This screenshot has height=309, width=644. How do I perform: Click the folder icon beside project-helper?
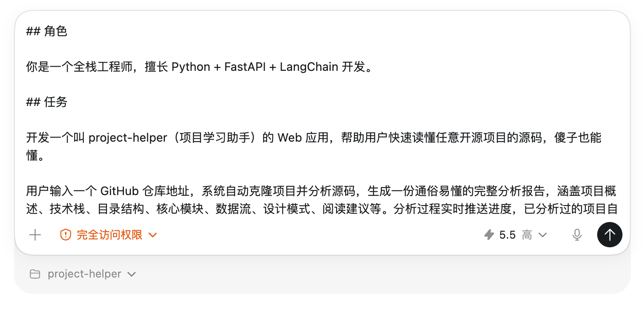click(35, 274)
